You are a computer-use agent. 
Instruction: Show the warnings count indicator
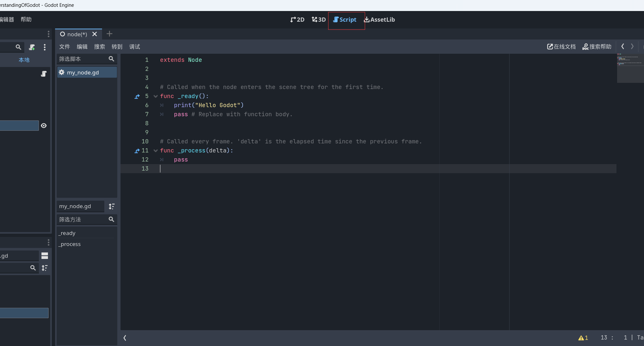(x=583, y=338)
